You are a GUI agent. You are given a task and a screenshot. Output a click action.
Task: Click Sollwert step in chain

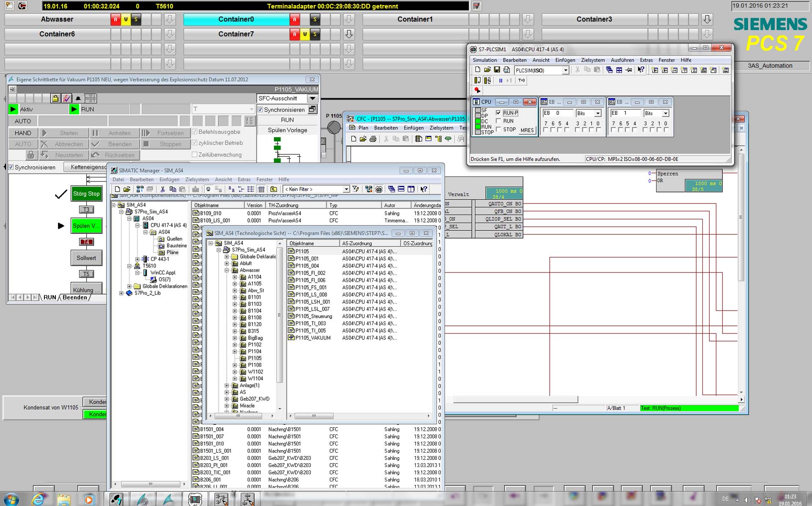(x=86, y=258)
